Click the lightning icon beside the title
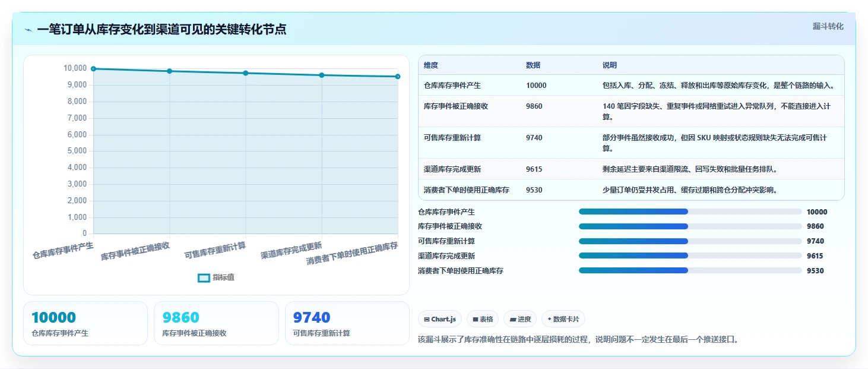 tap(28, 30)
